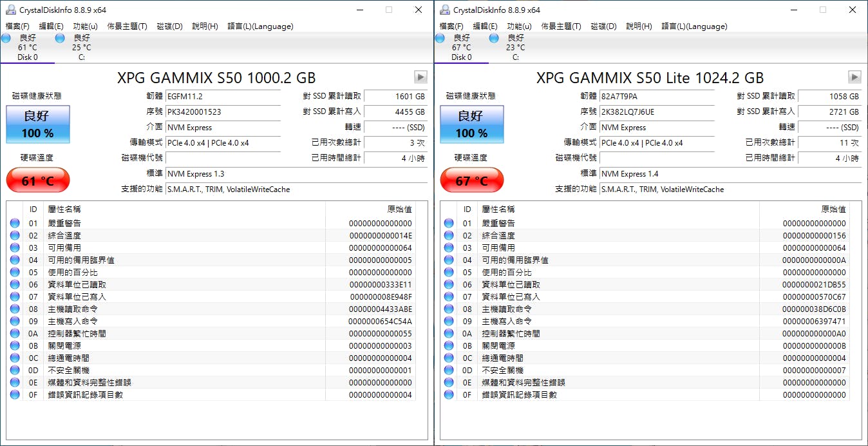
Task: Open 磁碟(D) menu in right window
Action: pos(603,26)
